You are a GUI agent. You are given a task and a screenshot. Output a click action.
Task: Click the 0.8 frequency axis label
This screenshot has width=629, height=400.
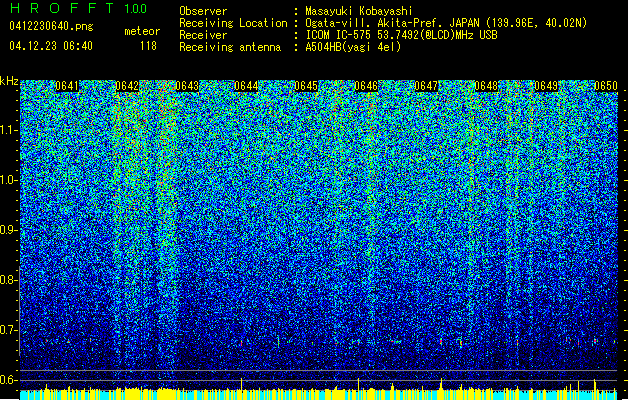[8, 280]
